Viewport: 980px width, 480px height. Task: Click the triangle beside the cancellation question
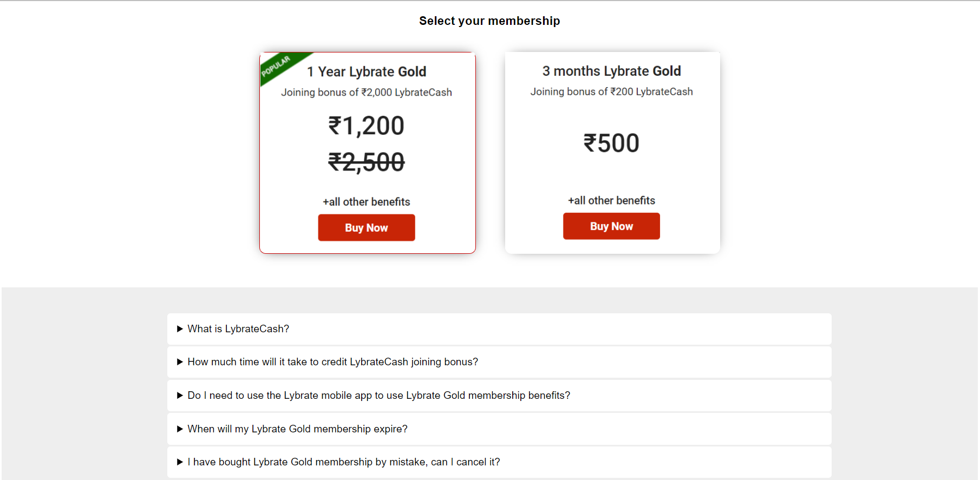click(180, 462)
